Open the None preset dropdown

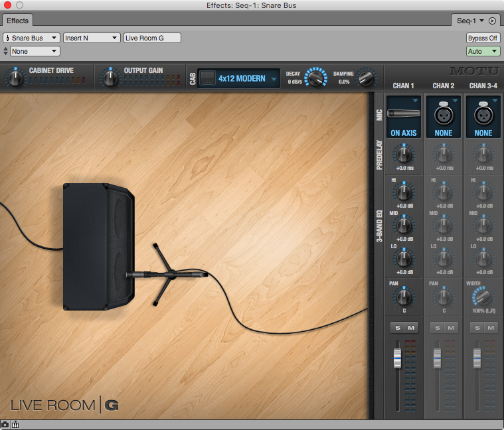click(x=35, y=51)
